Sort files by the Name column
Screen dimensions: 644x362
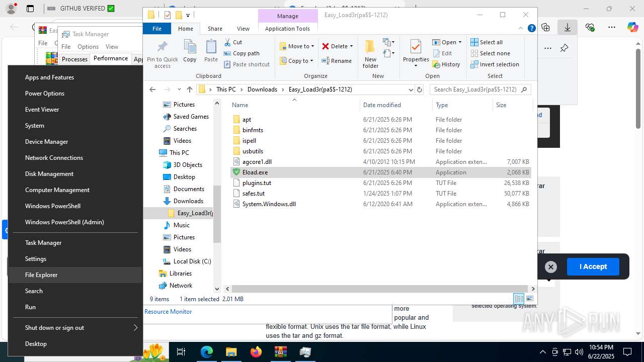[294, 105]
